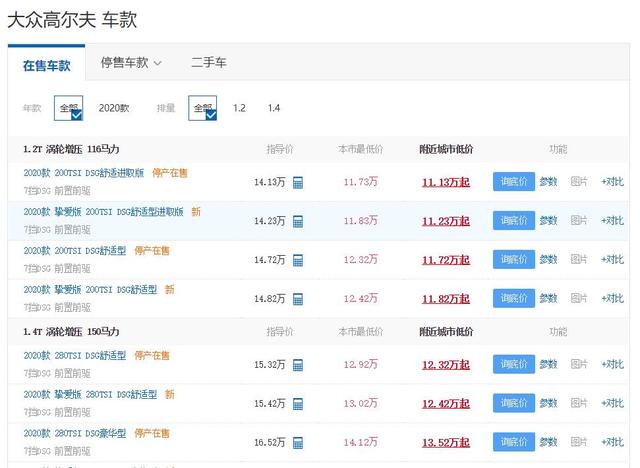Screen dimensions: 640x468
Task: View nearby city price 11.13万起
Action: [x=446, y=182]
